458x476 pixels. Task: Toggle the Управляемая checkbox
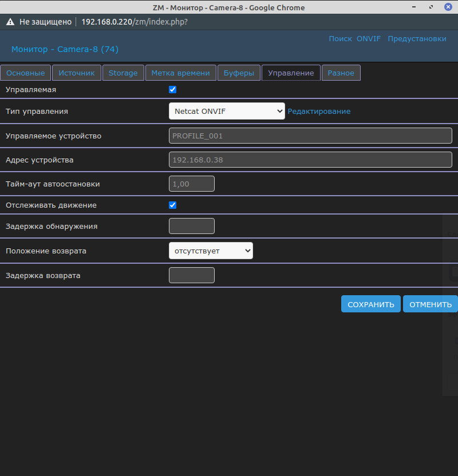tap(172, 90)
